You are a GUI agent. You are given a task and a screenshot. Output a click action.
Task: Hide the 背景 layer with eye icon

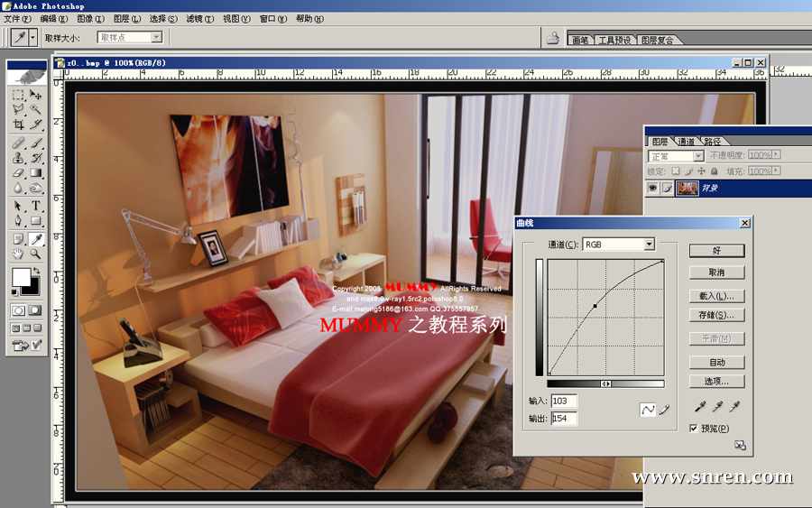point(652,188)
